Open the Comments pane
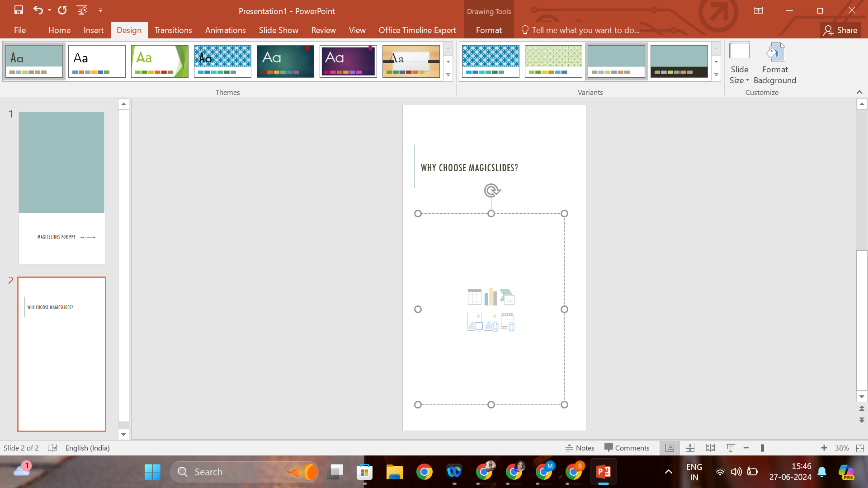The height and width of the screenshot is (488, 868). (x=627, y=448)
